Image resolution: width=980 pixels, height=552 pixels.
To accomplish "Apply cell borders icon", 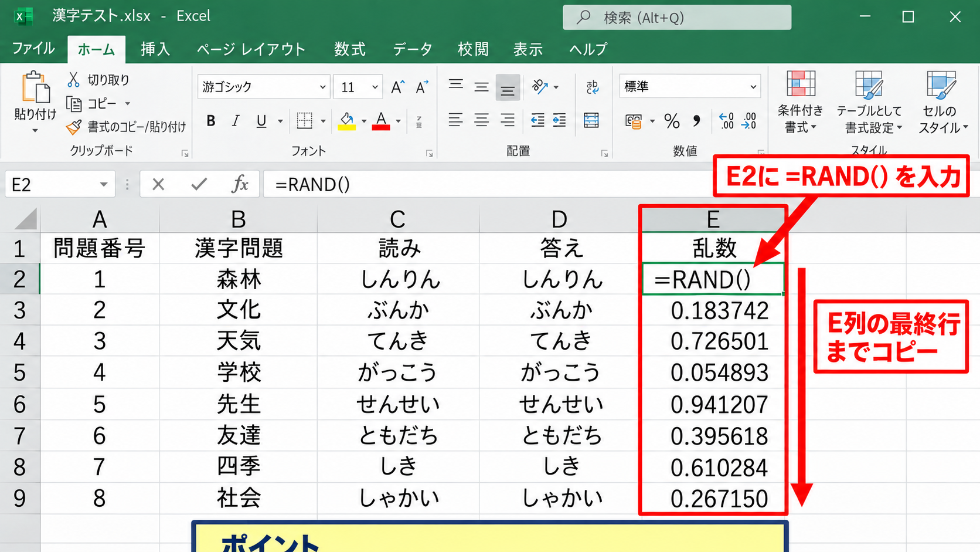I will coord(305,121).
